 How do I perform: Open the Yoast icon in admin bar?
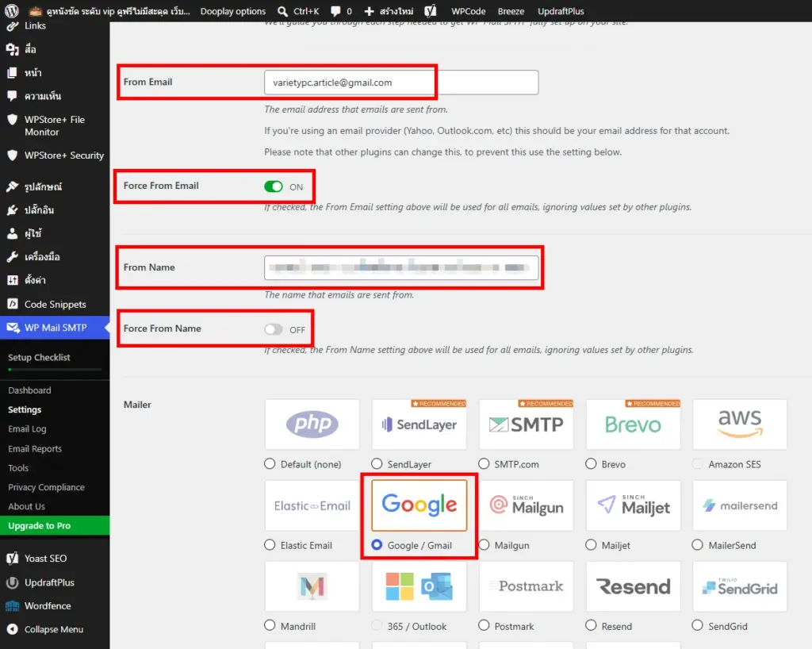431,11
